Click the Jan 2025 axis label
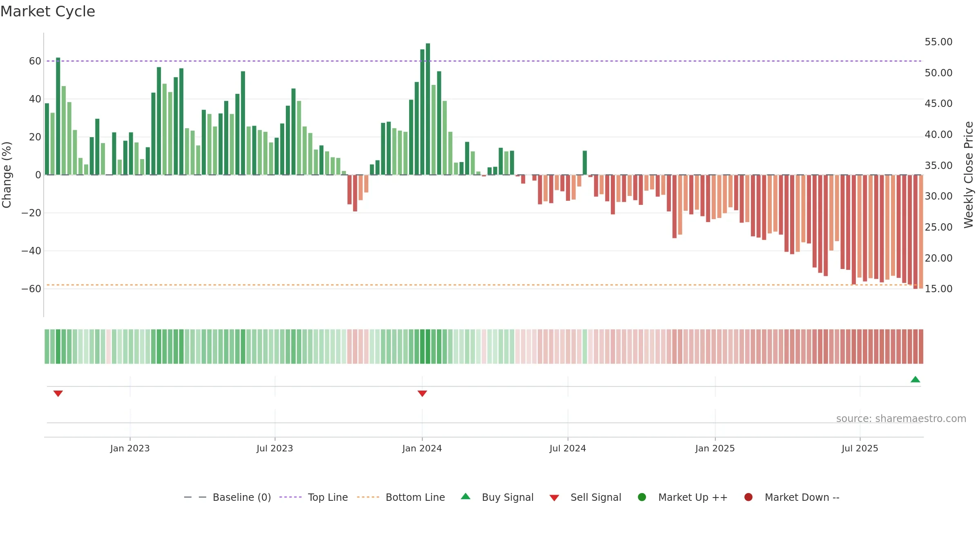This screenshot has width=980, height=551. pos(715,448)
